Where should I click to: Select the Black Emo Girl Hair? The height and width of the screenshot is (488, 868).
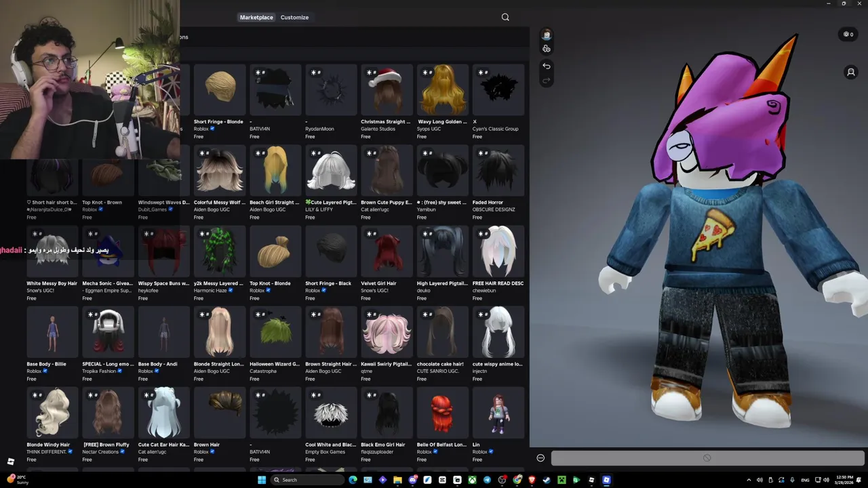[x=387, y=413]
